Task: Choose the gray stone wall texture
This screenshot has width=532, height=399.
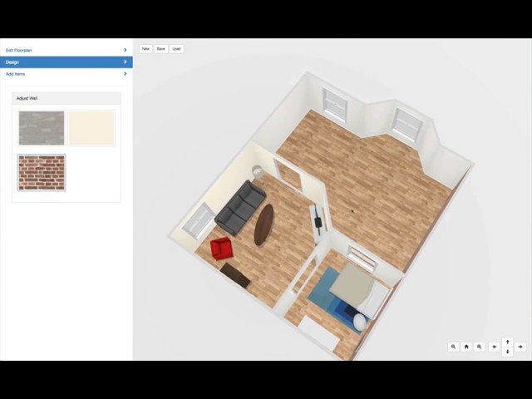Action: (42, 128)
